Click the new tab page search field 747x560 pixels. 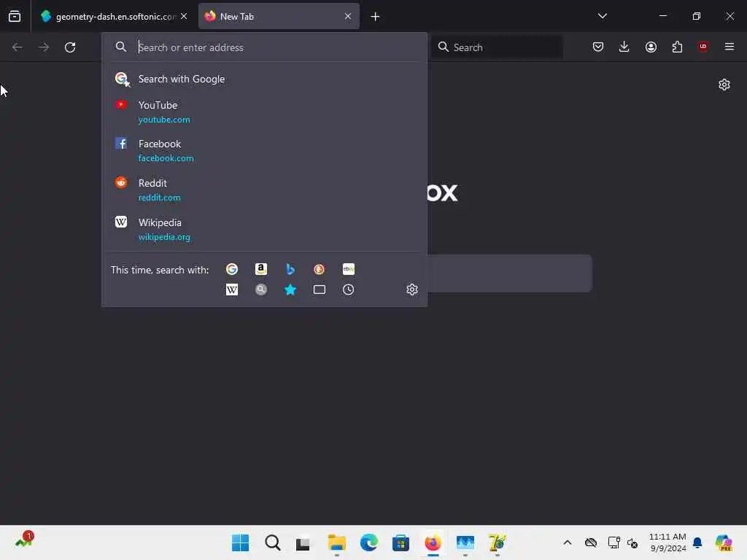tap(510, 273)
